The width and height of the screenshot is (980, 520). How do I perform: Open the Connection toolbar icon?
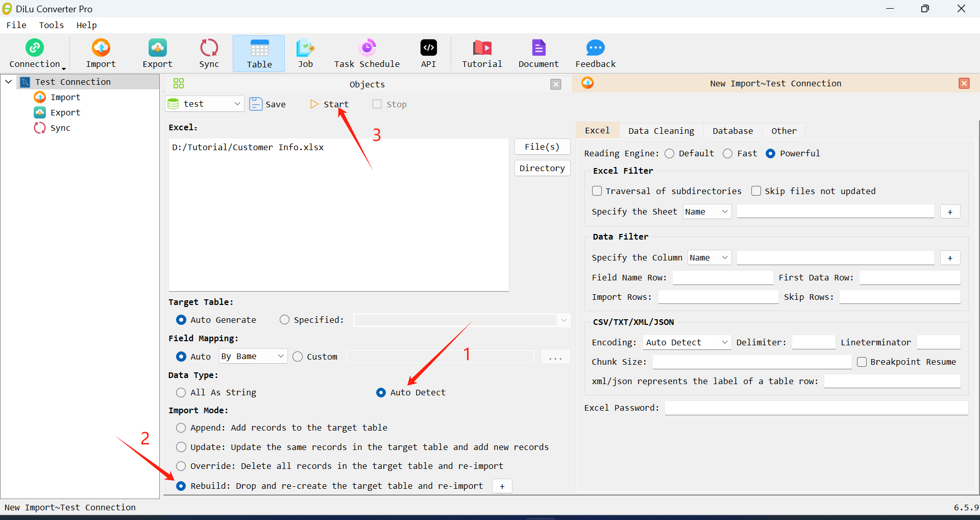[x=35, y=48]
